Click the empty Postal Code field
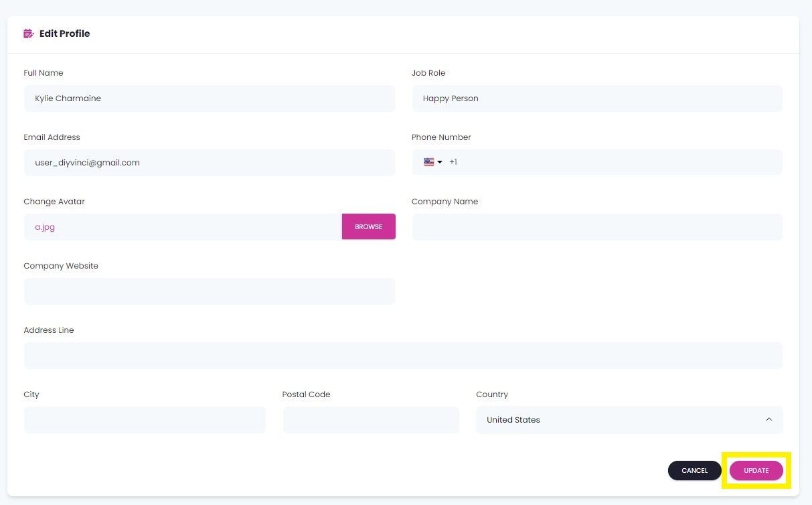Image resolution: width=812 pixels, height=505 pixels. click(x=371, y=420)
